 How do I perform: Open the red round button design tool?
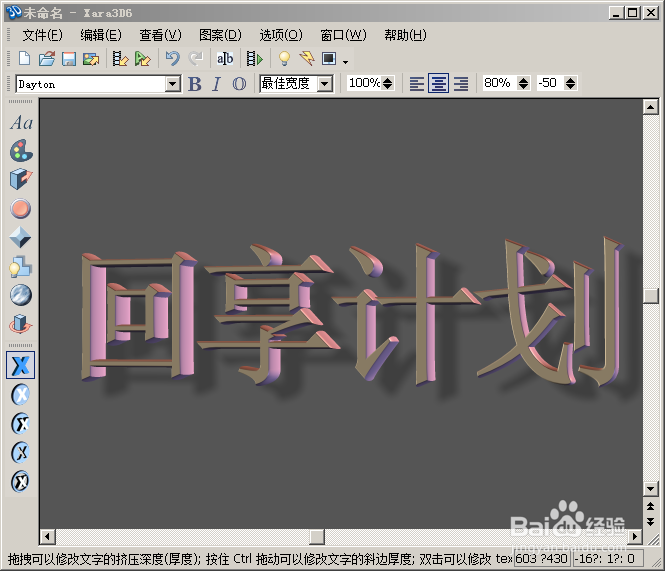coord(20,208)
